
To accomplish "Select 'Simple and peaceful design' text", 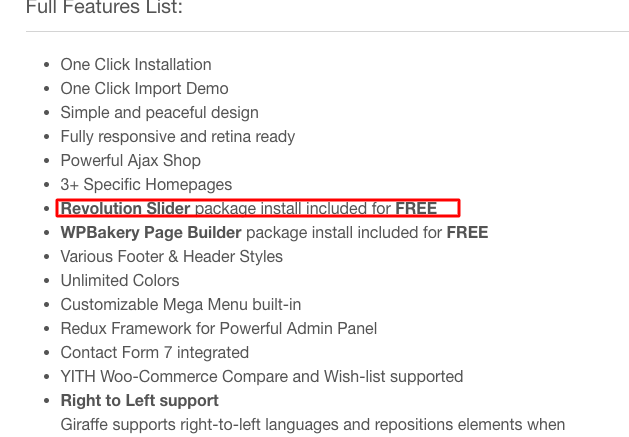I will 160,113.
